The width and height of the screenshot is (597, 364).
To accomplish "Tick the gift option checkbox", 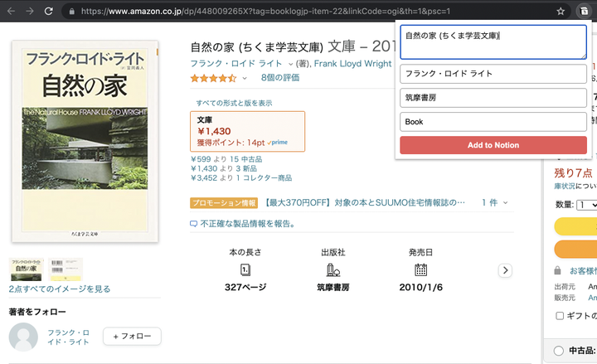I will coord(560,316).
